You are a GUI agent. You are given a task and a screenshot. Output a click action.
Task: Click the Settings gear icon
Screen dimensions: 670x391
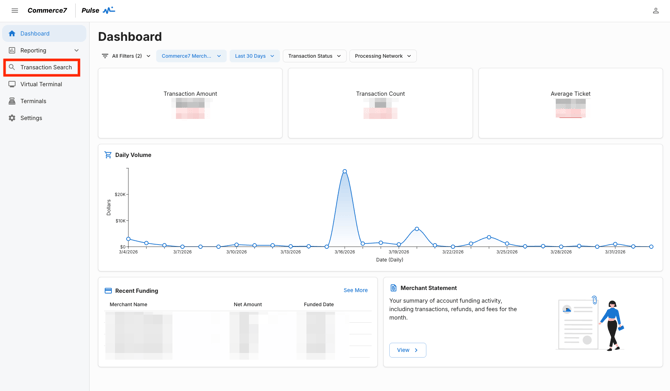[x=12, y=118]
